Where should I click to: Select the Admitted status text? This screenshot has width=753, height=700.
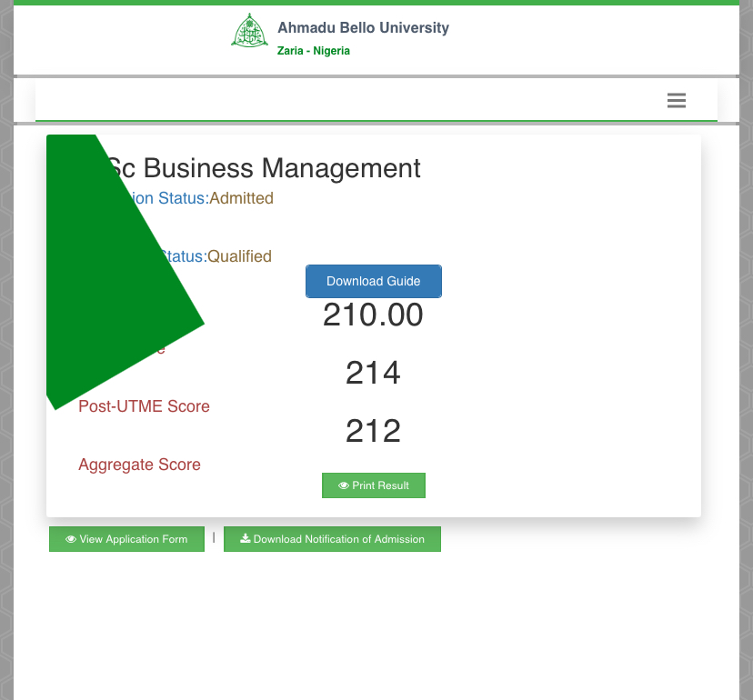(x=241, y=198)
